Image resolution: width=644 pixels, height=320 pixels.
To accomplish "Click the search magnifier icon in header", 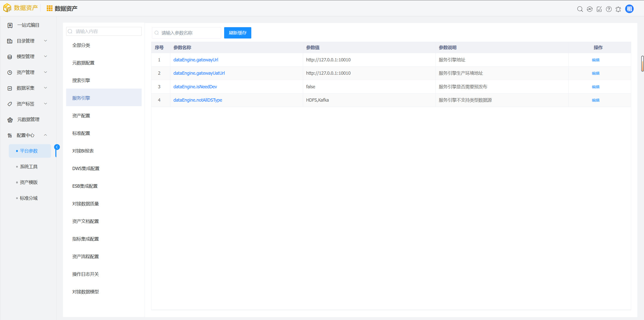I will (580, 9).
